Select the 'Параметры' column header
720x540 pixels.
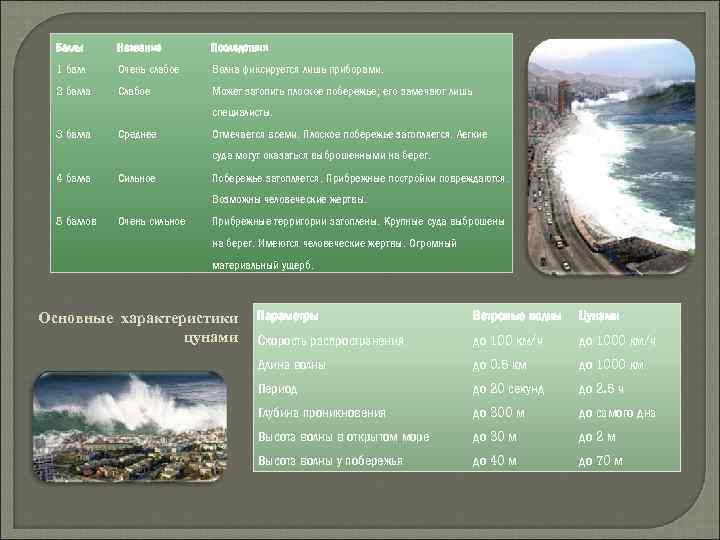click(x=287, y=316)
